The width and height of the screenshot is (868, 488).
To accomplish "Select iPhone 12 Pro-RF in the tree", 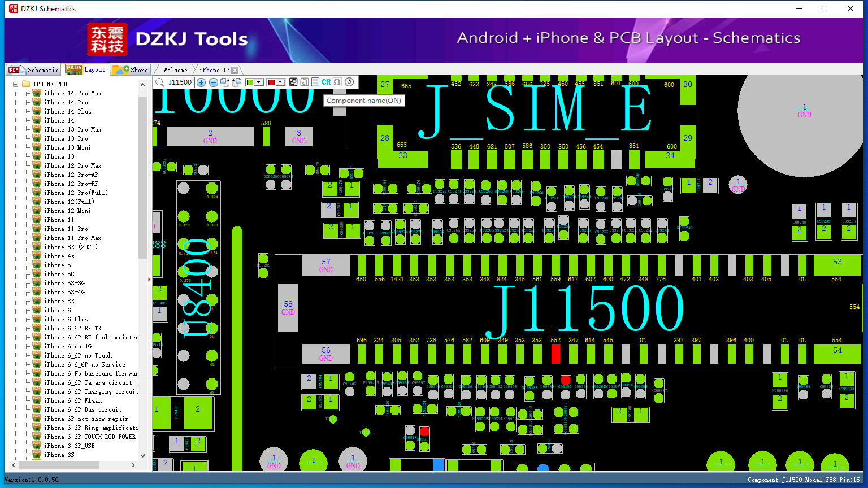I will click(x=71, y=184).
